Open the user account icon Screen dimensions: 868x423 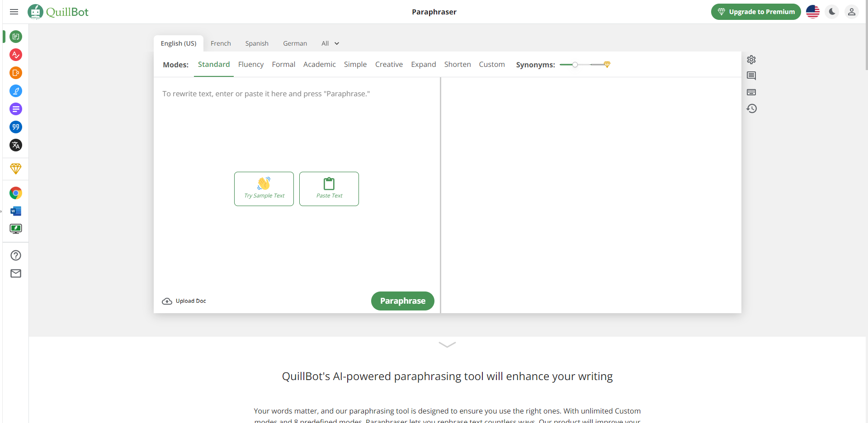click(x=852, y=12)
